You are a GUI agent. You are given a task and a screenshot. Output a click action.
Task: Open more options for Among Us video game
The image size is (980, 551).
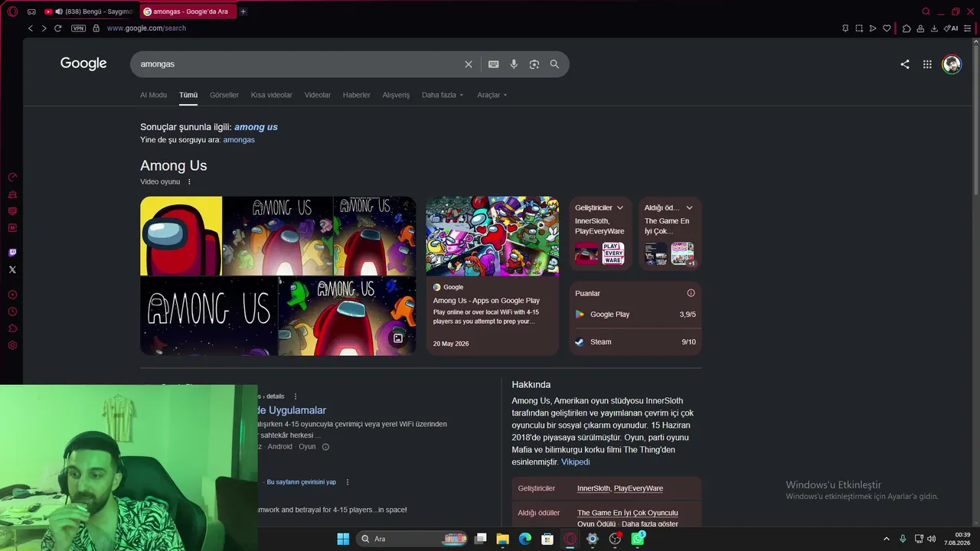[x=189, y=182]
